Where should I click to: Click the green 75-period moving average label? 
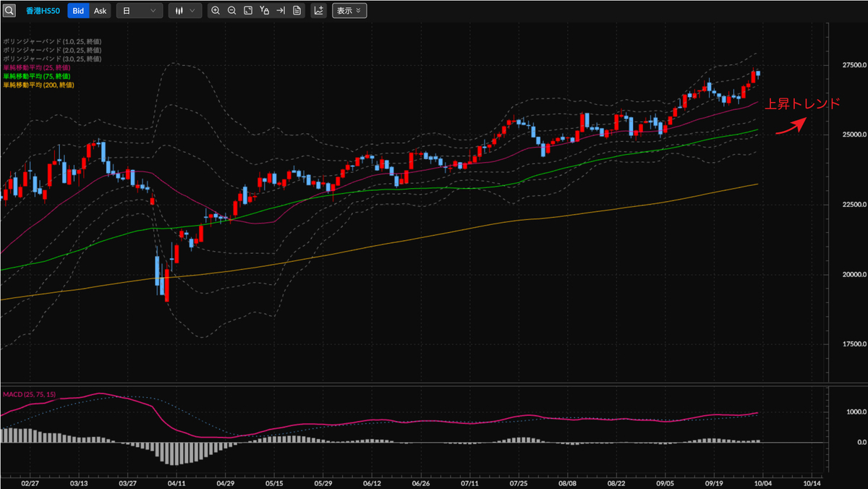click(x=36, y=76)
